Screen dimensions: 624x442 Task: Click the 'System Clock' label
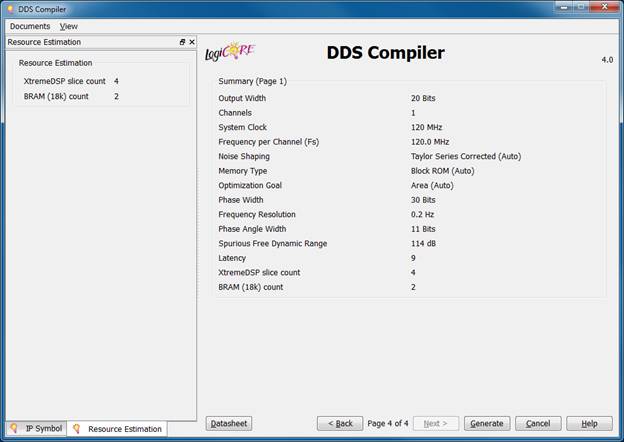[x=242, y=127]
